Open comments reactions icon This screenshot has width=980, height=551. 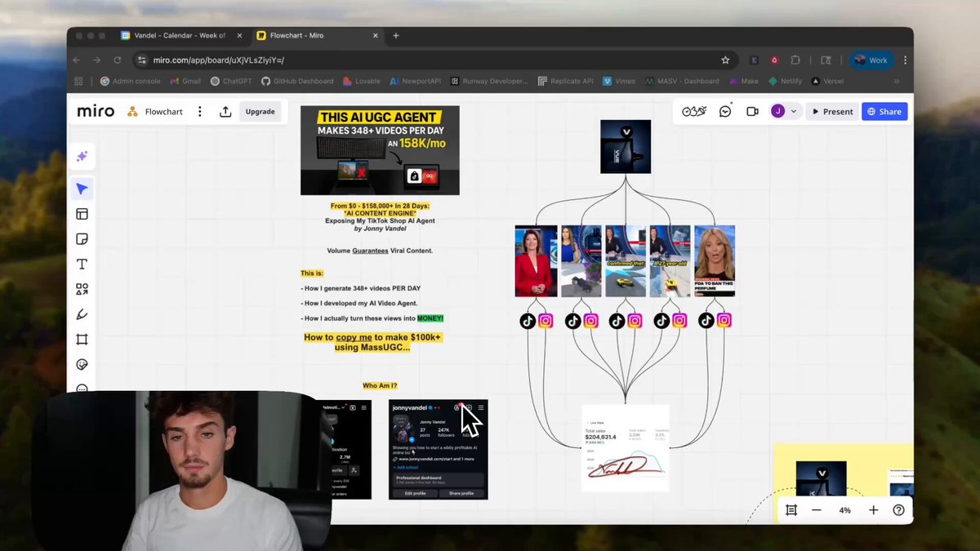725,112
